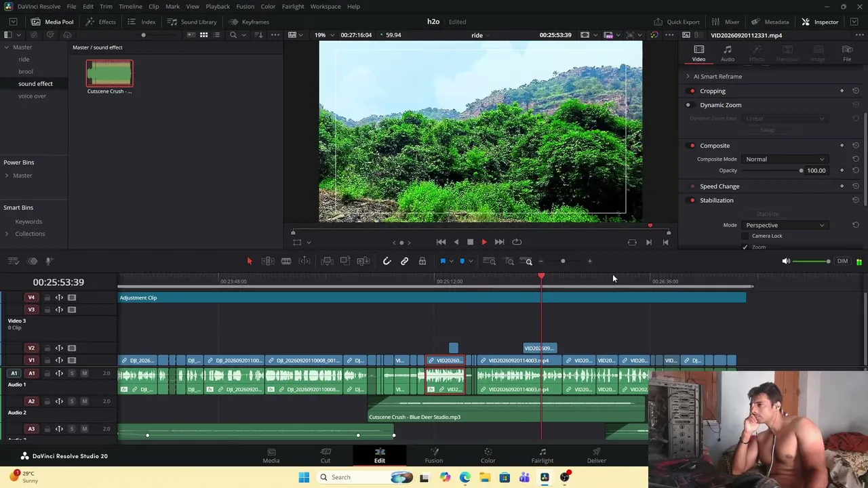Click the Quick Export button
Screen dimensions: 868x488
pyautogui.click(x=677, y=22)
